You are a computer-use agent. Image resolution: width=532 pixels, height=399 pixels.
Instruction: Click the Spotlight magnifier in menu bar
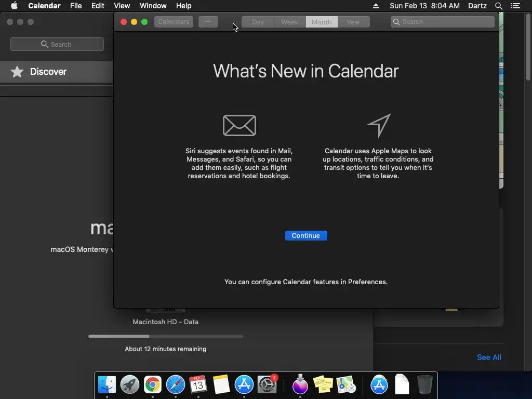[x=498, y=6]
